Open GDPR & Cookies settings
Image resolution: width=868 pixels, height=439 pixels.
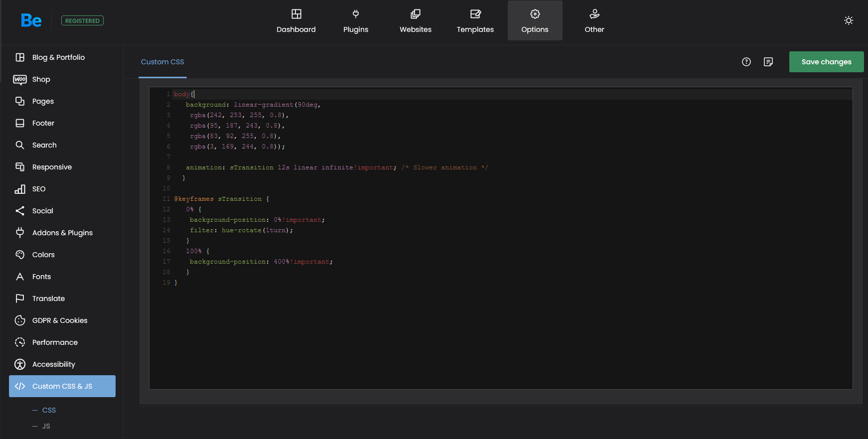(62, 320)
